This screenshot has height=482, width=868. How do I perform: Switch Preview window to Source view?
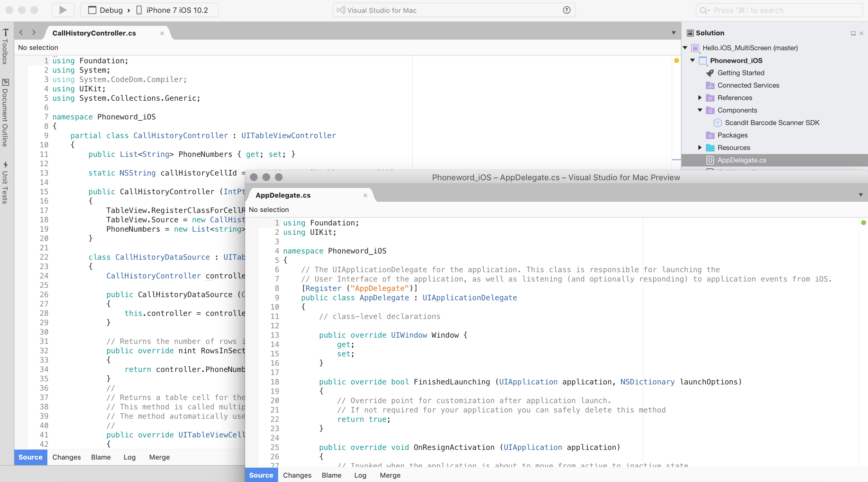tap(261, 475)
